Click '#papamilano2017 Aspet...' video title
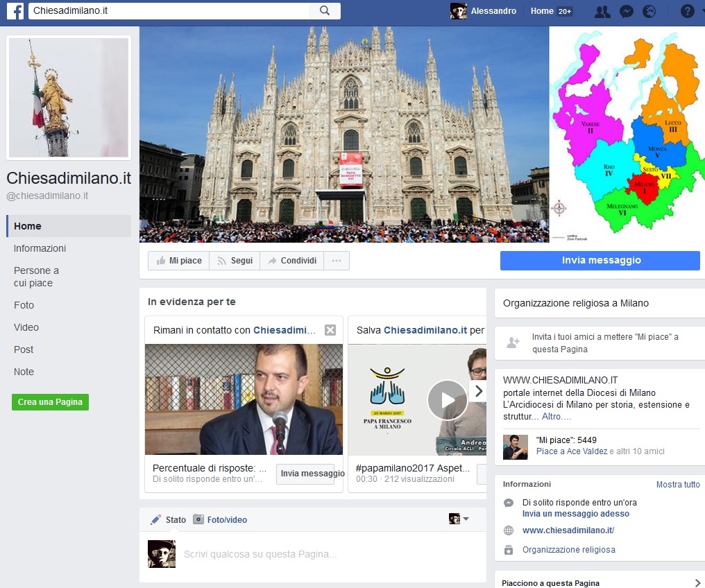 coord(413,468)
